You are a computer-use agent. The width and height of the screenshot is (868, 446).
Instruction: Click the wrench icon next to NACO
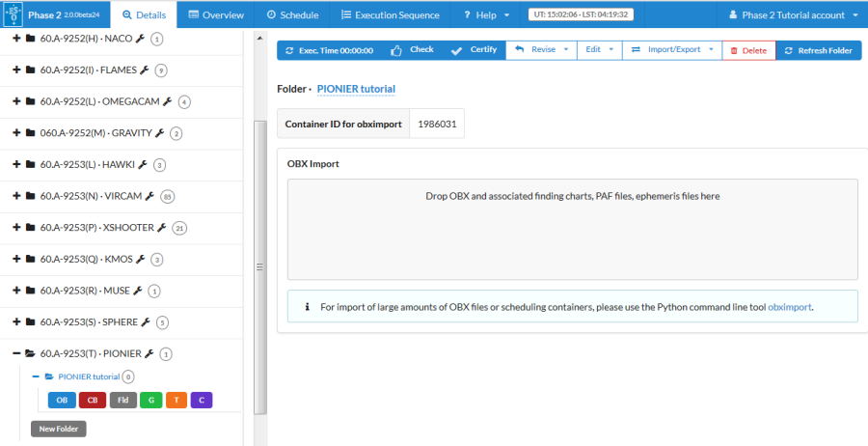point(142,39)
